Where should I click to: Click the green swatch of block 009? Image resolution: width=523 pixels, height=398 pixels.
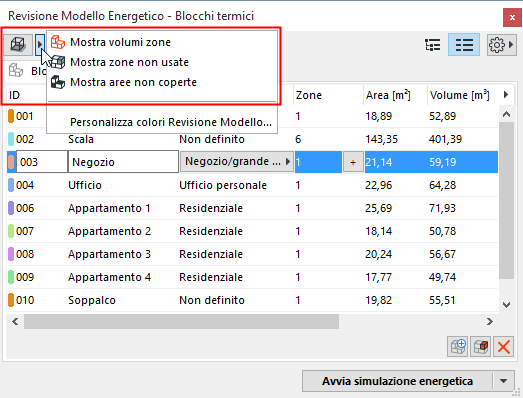[x=11, y=277]
